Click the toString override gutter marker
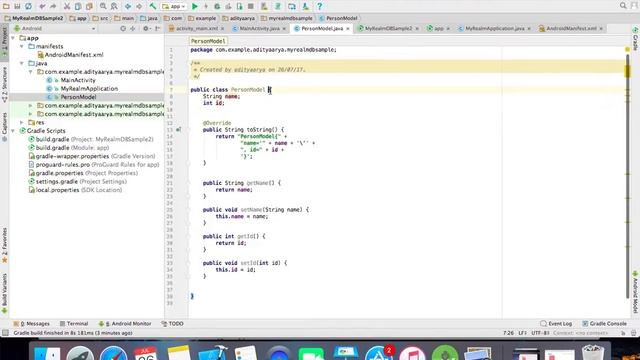The image size is (640, 360). pos(178,130)
